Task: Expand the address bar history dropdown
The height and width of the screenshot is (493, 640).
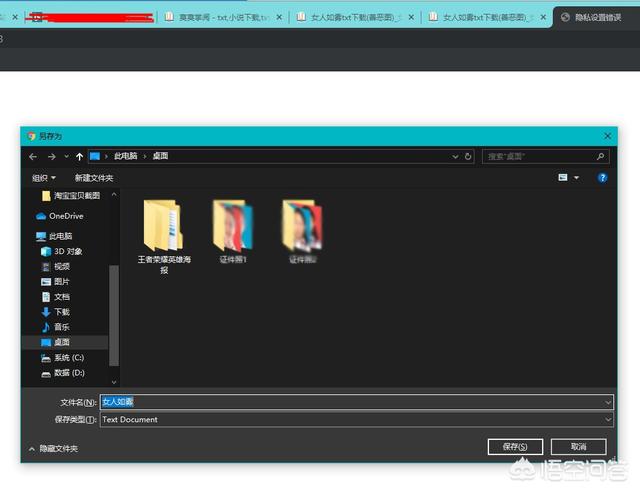Action: [x=455, y=157]
